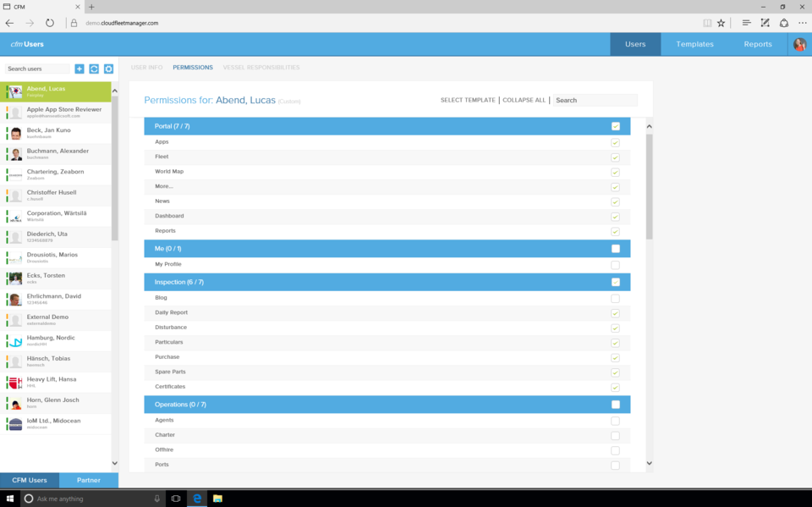
Task: Switch to the Partner users button
Action: click(89, 480)
